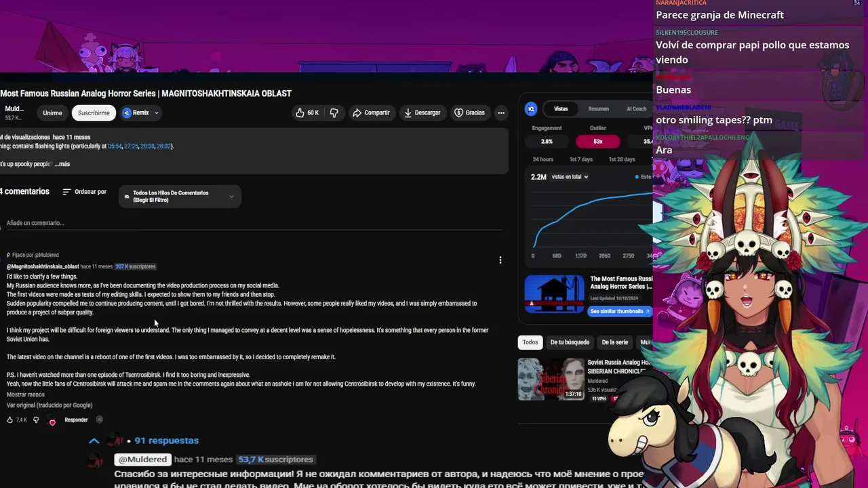This screenshot has height=488, width=868.
Task: Click chat message 'Parece granja de Minecraft'
Action: (x=719, y=15)
